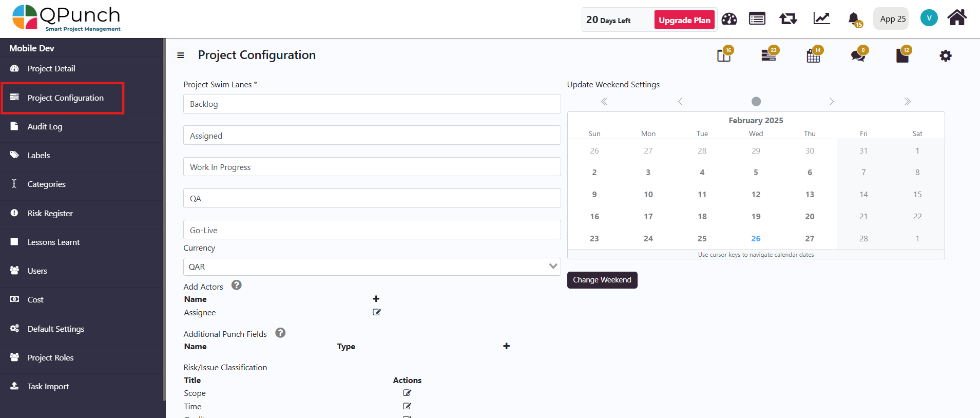Click the add actor plus icon
Viewport: 980px width, 418px height.
tap(376, 299)
